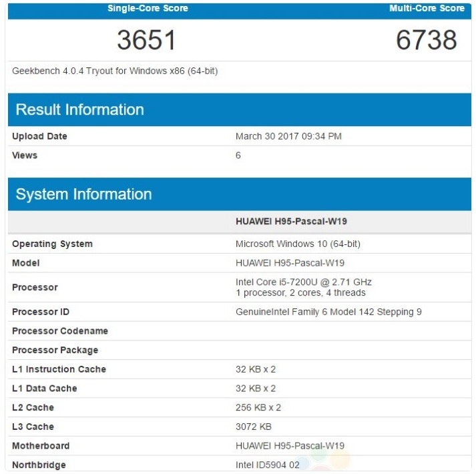Select the bold HUAWEI H95-Pascal-W19 table heading

click(291, 222)
